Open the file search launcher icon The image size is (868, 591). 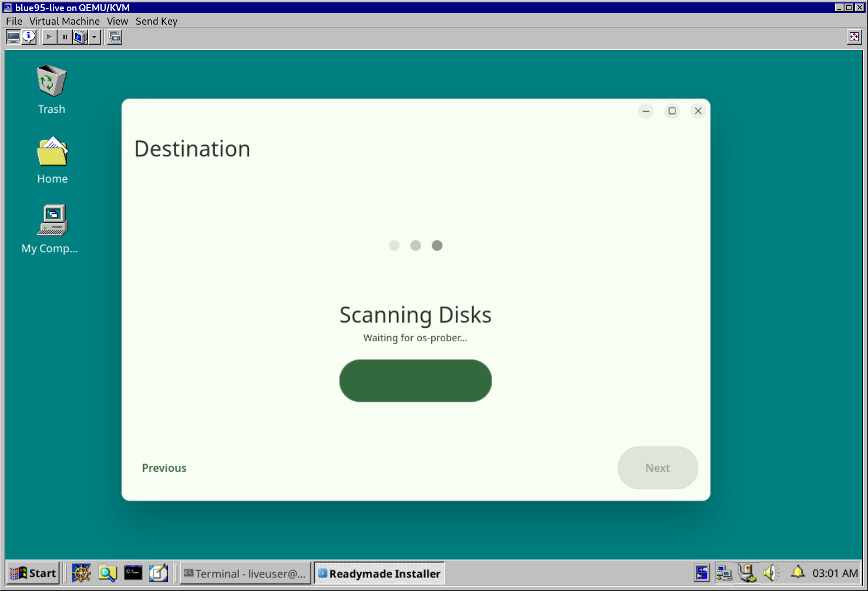[107, 573]
